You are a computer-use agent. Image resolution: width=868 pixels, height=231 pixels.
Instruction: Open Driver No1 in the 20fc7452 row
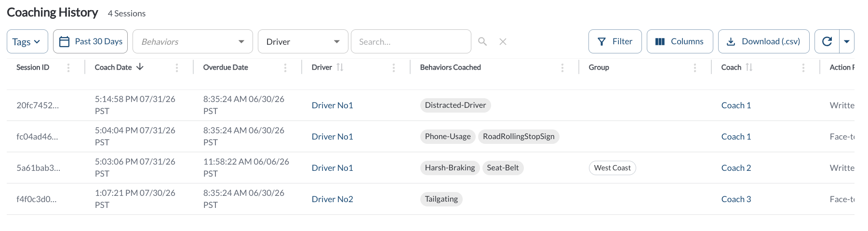(x=333, y=105)
